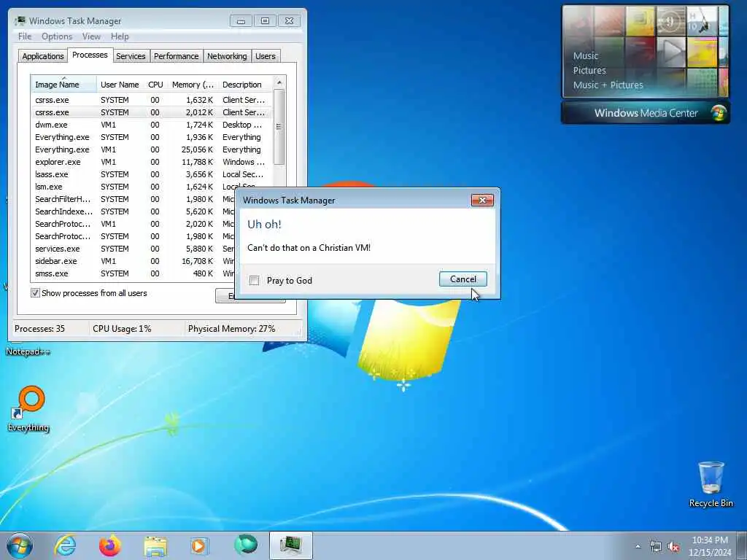Toggle Show processes from all users
This screenshot has height=560, width=747.
(x=35, y=293)
